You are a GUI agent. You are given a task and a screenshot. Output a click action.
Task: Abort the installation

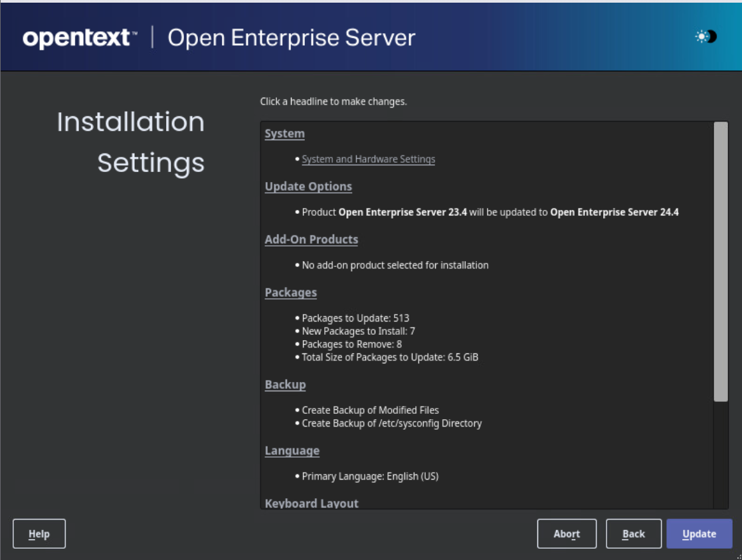point(566,533)
